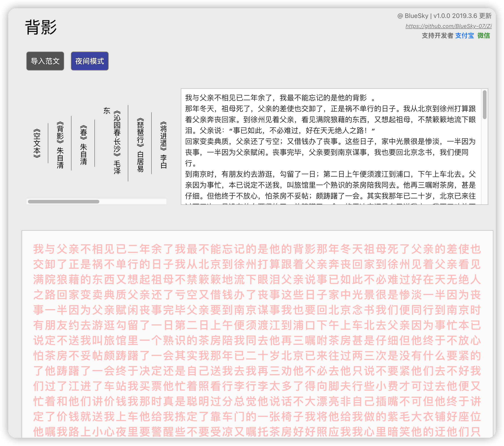Select 《将进酒》 李白 sample

[163, 145]
